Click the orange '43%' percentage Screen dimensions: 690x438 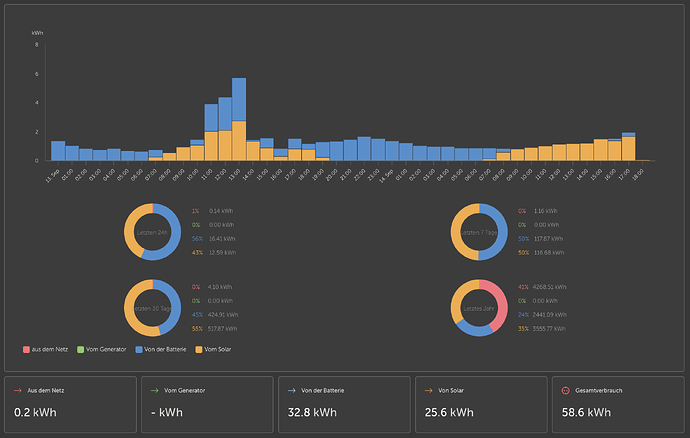pos(197,253)
